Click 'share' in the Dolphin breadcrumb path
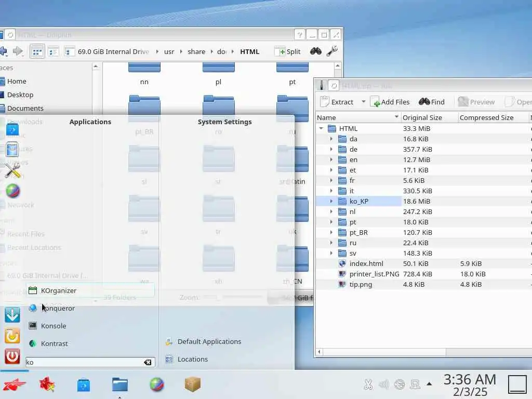The height and width of the screenshot is (399, 532). pyautogui.click(x=196, y=51)
